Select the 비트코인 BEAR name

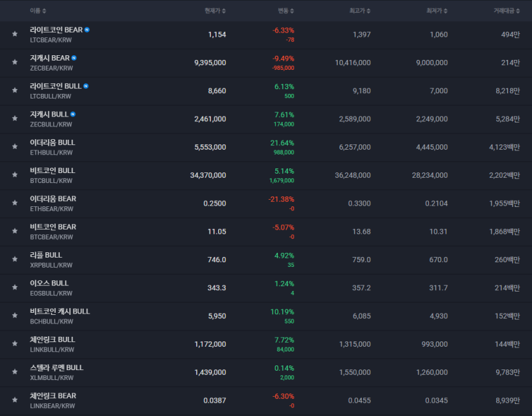(53, 227)
